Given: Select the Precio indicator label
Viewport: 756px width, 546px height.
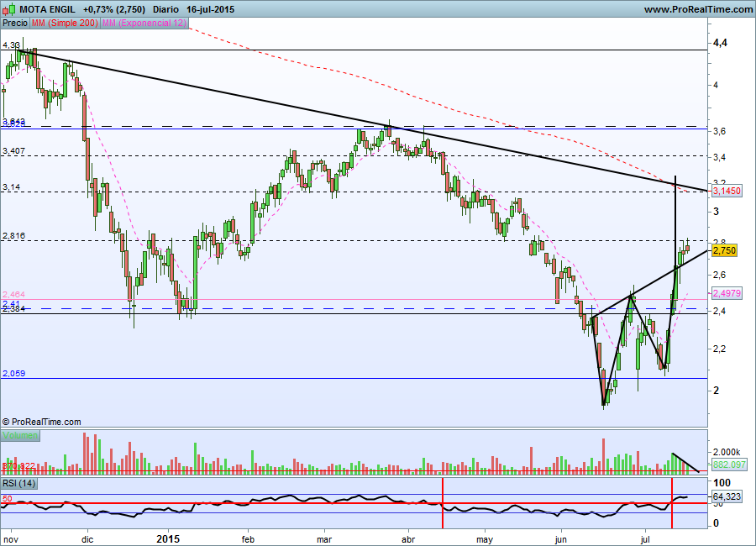Looking at the screenshot, I should [x=15, y=23].
